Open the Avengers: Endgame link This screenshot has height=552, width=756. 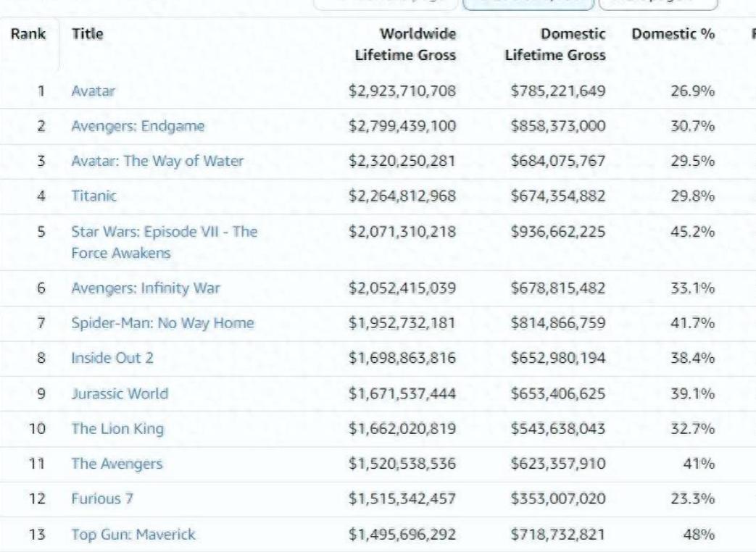pos(138,126)
